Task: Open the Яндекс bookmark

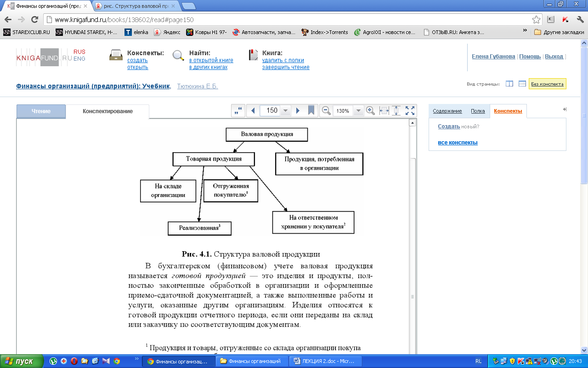Action: [x=167, y=32]
